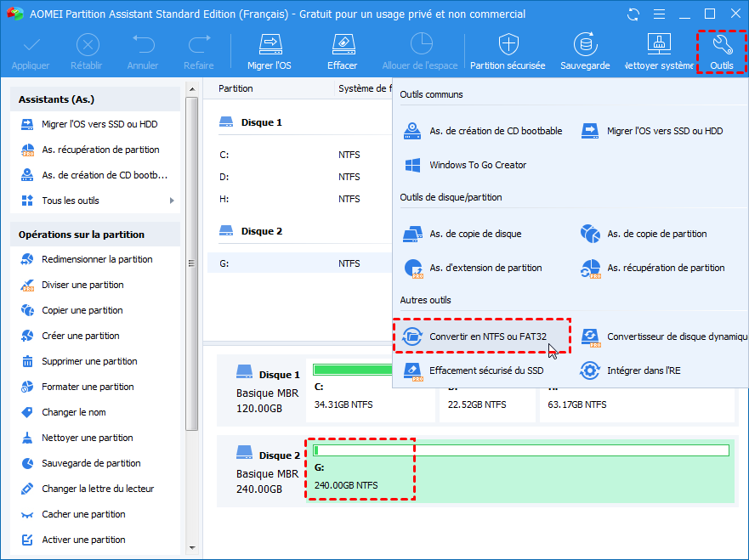The width and height of the screenshot is (749, 560).
Task: Click the sidebar scrollbar down arrow
Action: [x=192, y=547]
